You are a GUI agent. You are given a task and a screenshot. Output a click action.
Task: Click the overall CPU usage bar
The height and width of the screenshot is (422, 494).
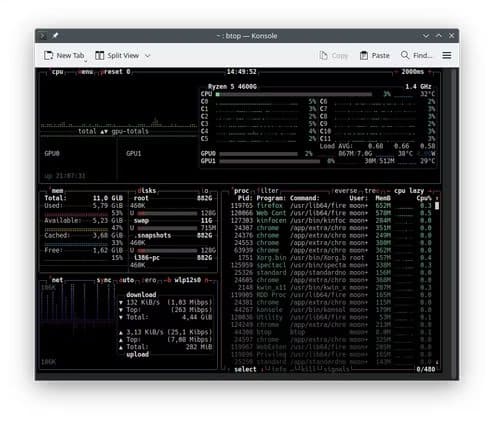coord(294,94)
